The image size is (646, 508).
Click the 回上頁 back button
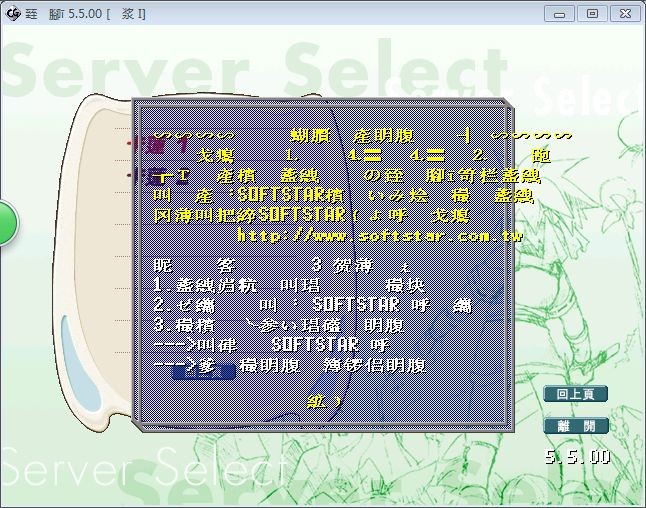click(x=576, y=394)
